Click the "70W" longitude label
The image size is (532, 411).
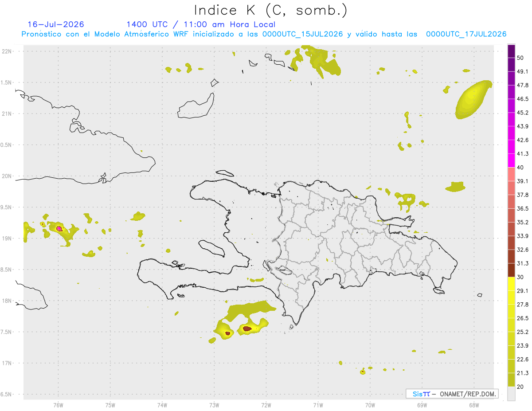tap(370, 405)
